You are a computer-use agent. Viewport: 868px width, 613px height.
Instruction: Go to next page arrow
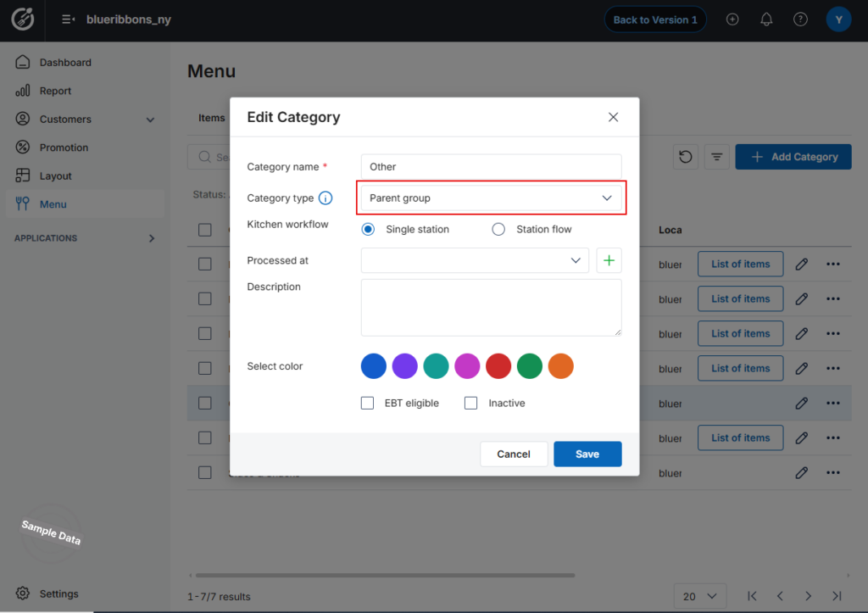click(808, 596)
